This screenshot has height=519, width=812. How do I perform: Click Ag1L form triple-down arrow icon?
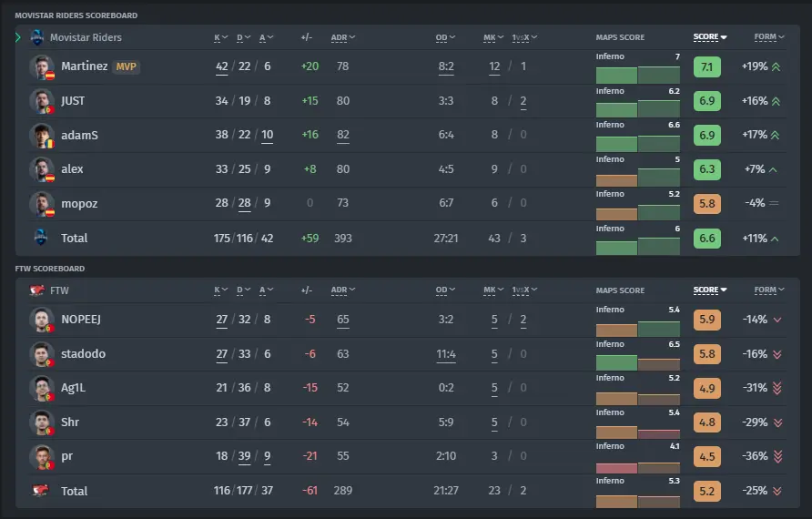coord(777,388)
